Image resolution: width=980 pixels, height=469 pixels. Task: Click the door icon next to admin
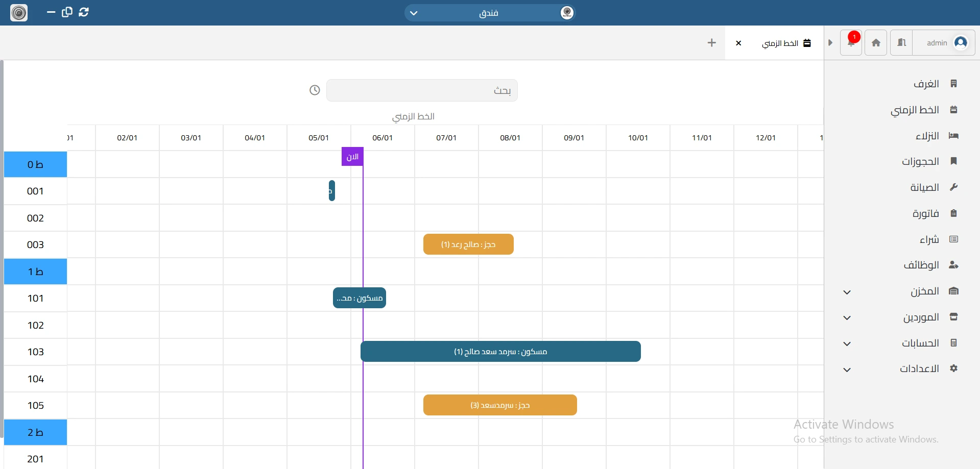pos(901,43)
